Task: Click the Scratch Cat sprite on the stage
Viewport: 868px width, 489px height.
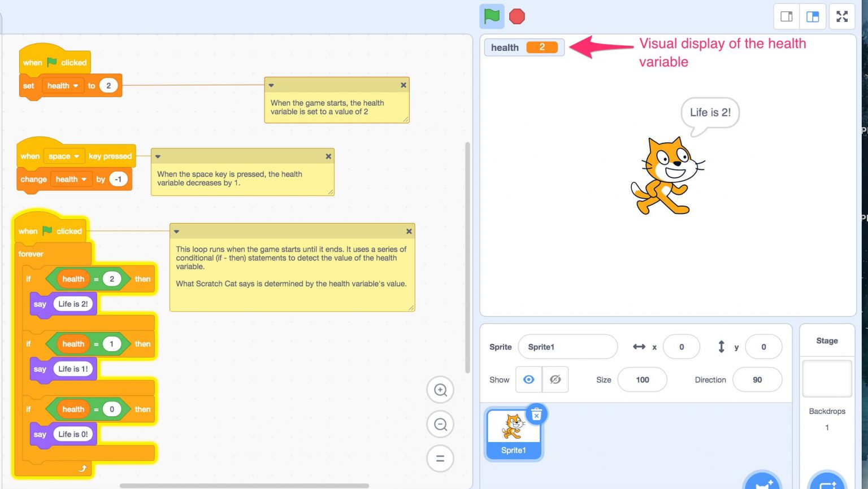Action: tap(667, 176)
